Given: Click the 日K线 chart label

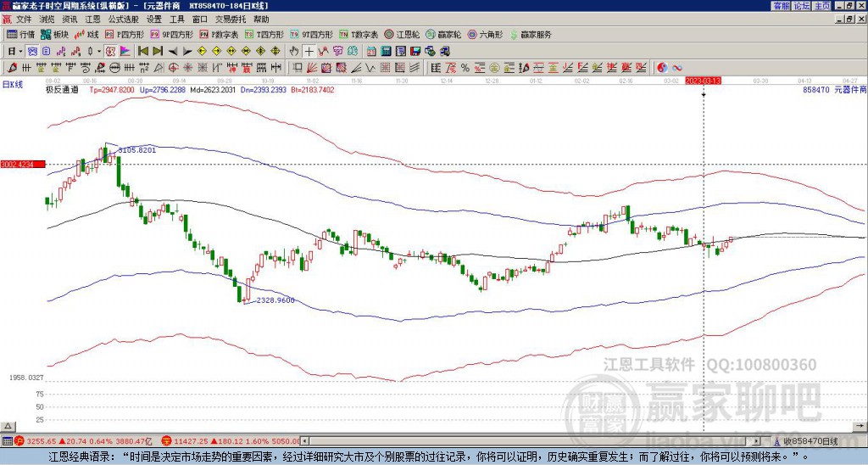Looking at the screenshot, I should (x=13, y=84).
